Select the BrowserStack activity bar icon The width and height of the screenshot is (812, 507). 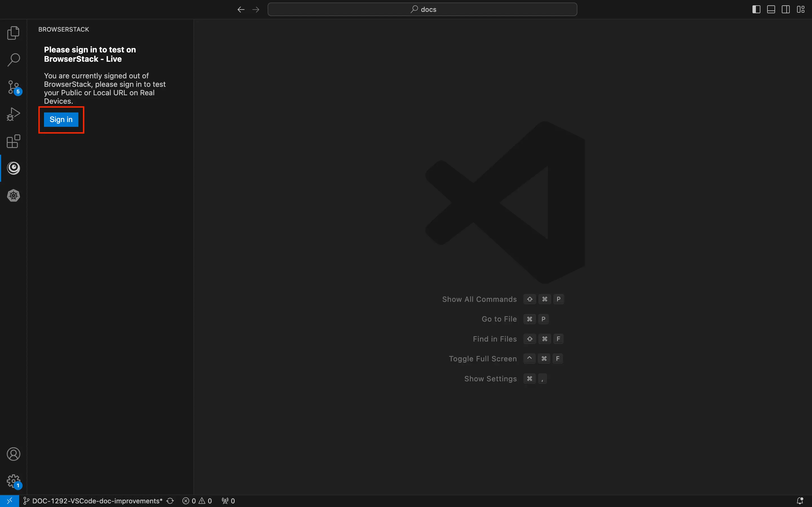tap(14, 168)
